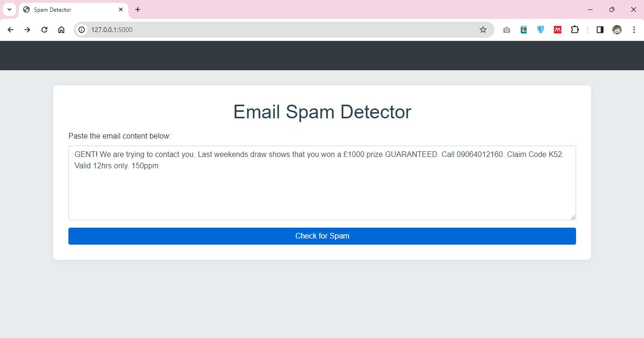Go to the browser home page
This screenshot has height=338, width=644.
[x=61, y=30]
